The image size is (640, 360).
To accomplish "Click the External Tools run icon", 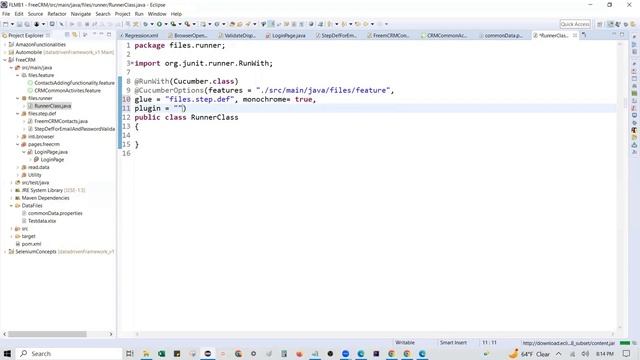I will (x=187, y=24).
